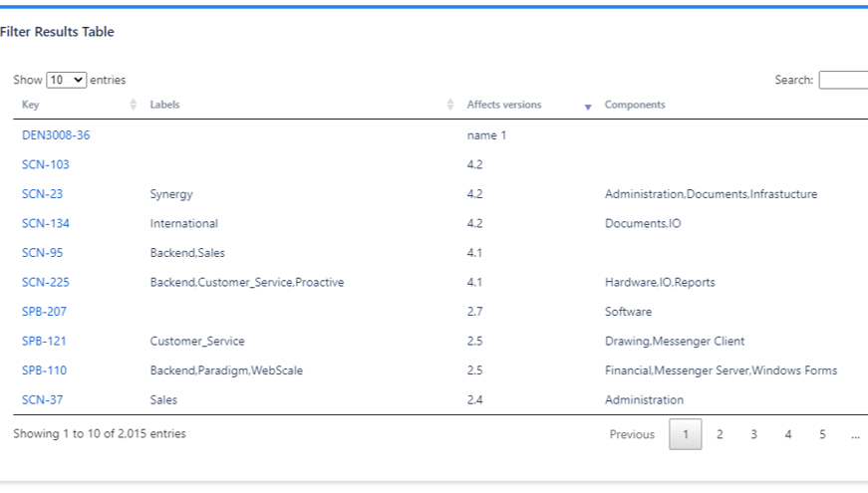Viewport: 868px width, 493px height.
Task: Open issue SCN-103
Action: (46, 164)
